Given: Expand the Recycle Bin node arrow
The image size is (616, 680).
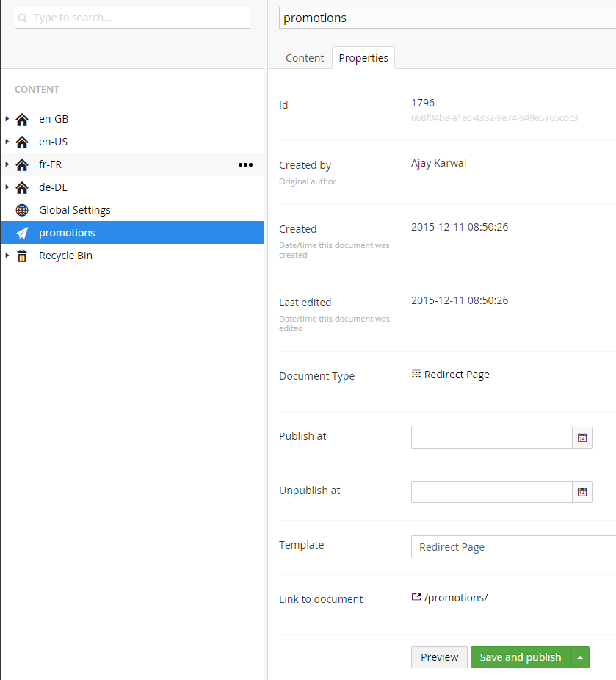Looking at the screenshot, I should (7, 256).
